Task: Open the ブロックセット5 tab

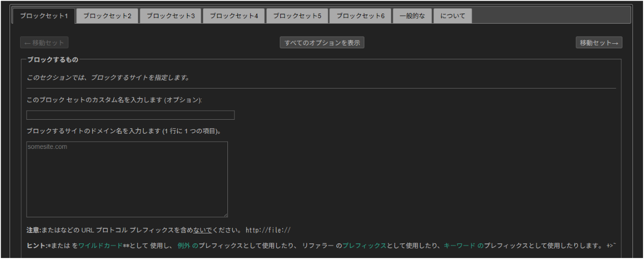Action: click(297, 16)
